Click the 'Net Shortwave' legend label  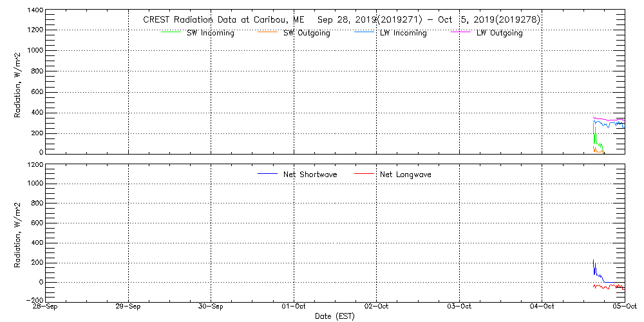pyautogui.click(x=310, y=175)
